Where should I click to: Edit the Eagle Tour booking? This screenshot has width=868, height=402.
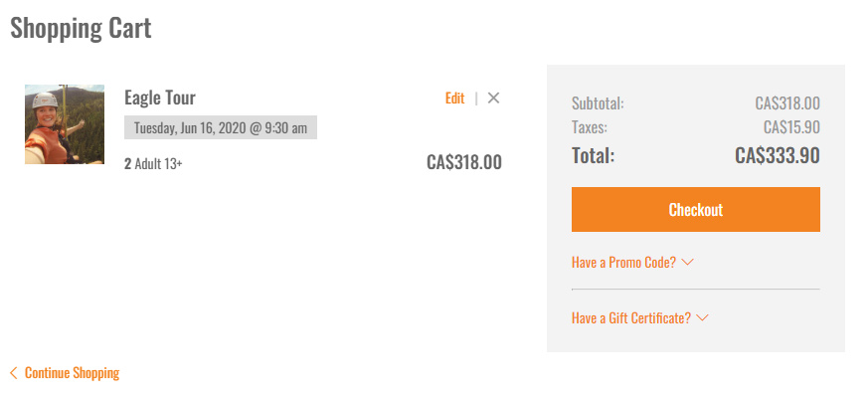454,98
